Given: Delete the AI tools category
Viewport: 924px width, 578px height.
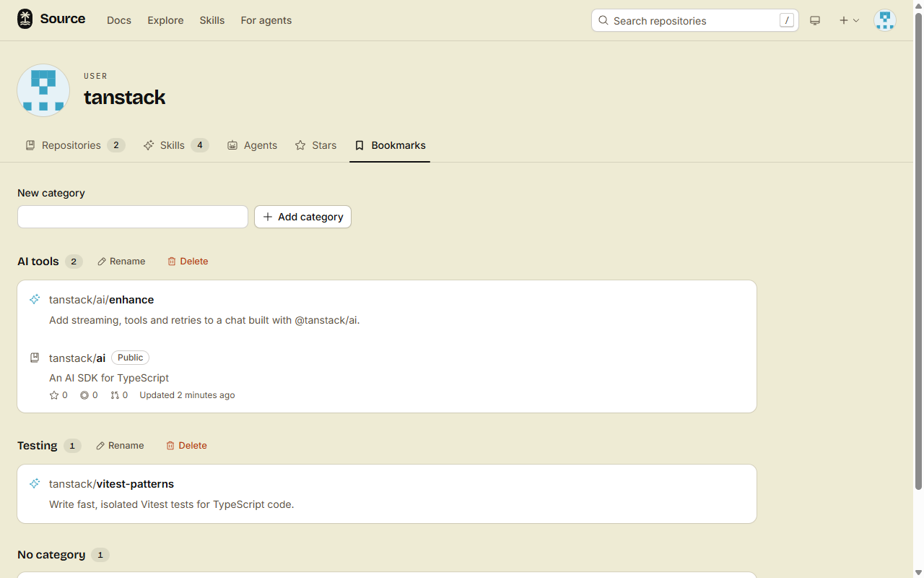Looking at the screenshot, I should 188,262.
